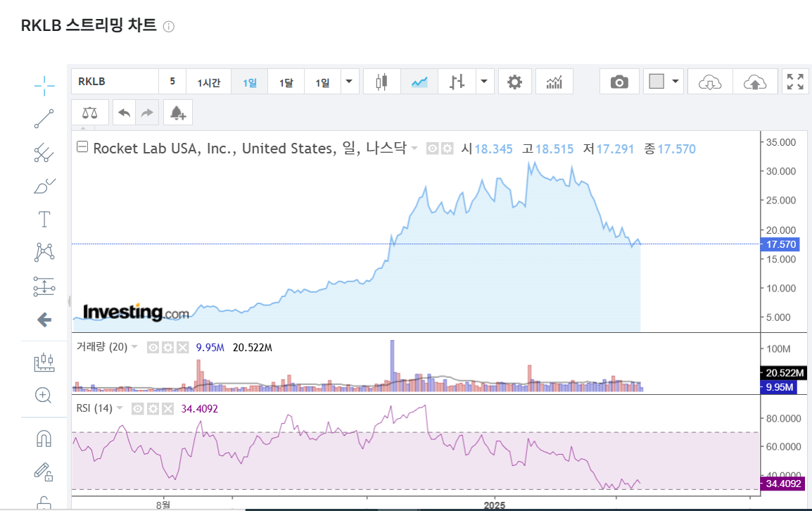Select the 5 minute interval
The height and width of the screenshot is (511, 812).
pyautogui.click(x=172, y=82)
